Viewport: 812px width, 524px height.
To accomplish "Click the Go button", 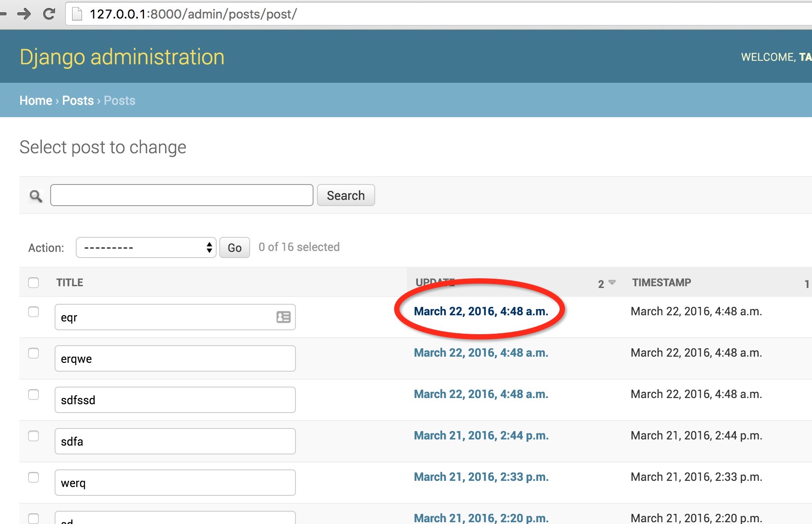I will pos(235,247).
